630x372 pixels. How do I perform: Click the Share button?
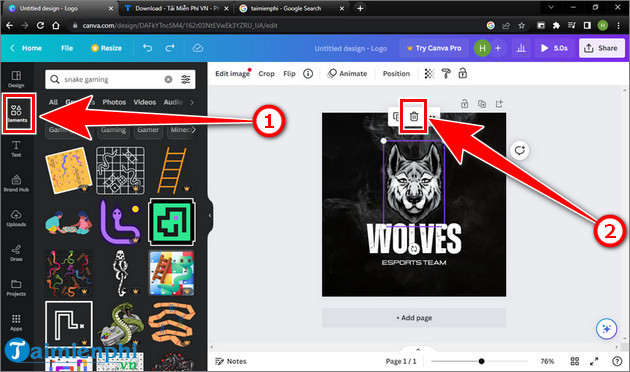(x=601, y=48)
